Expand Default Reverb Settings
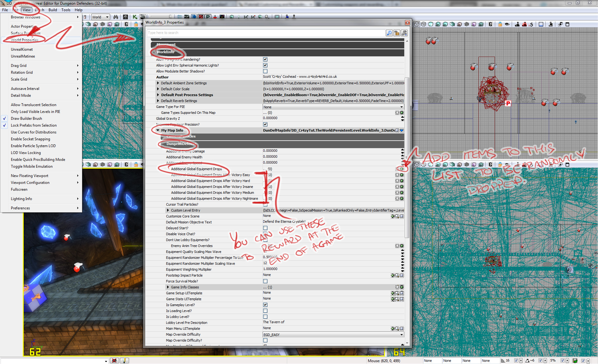598x364 pixels. tap(158, 101)
